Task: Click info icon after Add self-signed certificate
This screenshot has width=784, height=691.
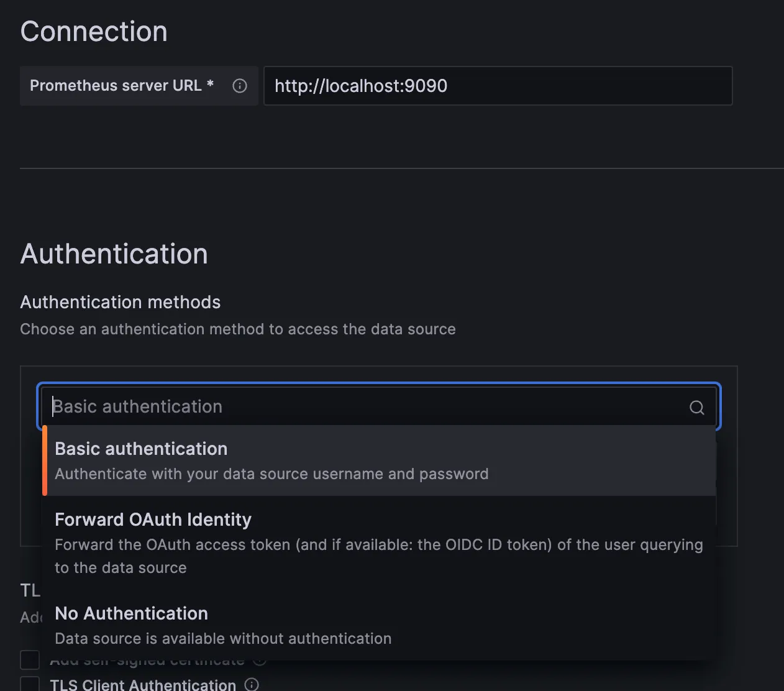Action: [260, 661]
